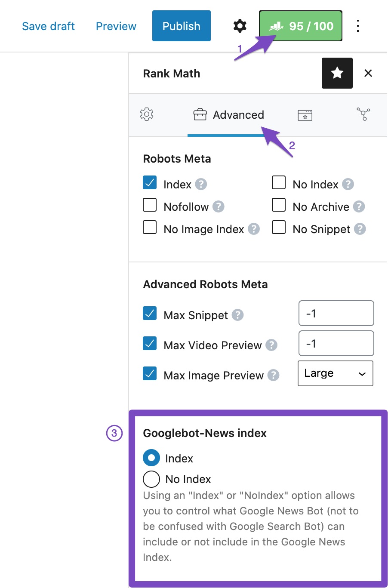
Task: Close the Rank Math sidebar panel
Action: [x=368, y=73]
